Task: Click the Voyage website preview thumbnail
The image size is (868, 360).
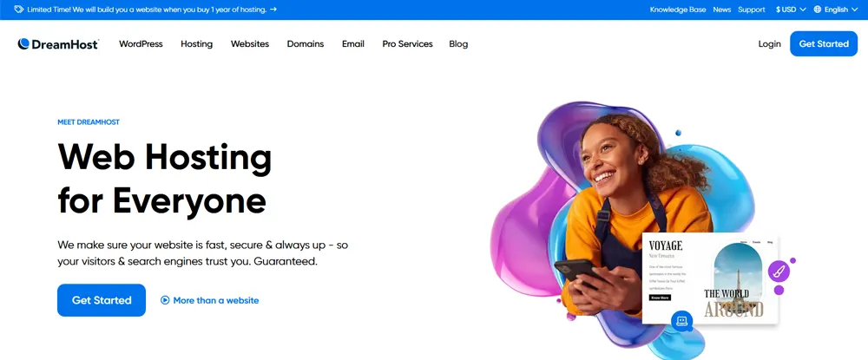Action: (x=710, y=279)
